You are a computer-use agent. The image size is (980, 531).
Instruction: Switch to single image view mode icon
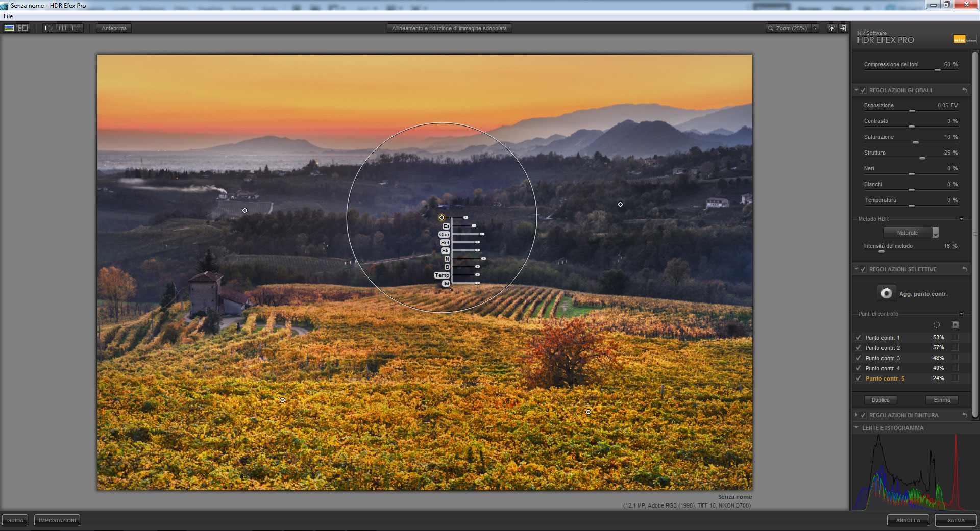coord(9,28)
